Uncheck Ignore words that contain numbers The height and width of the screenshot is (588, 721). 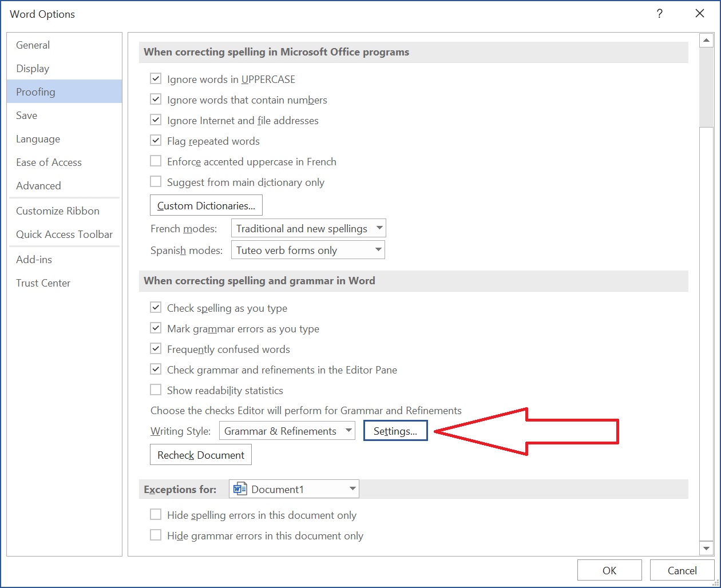[155, 99]
